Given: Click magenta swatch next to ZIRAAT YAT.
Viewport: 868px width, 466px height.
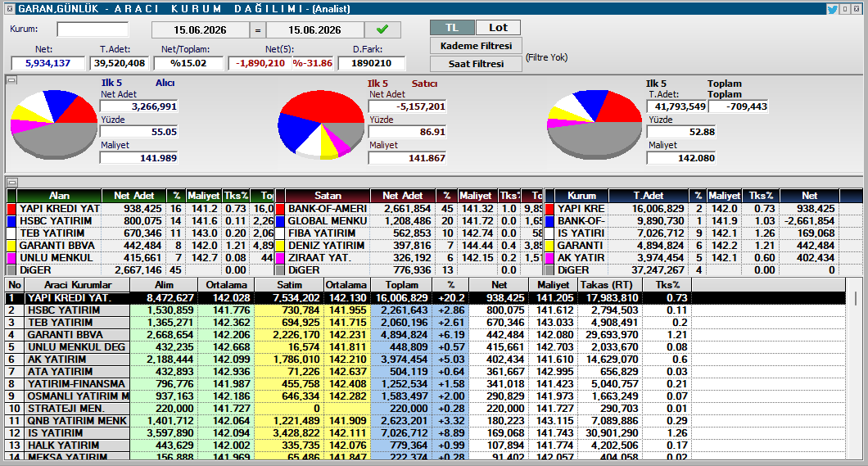Looking at the screenshot, I should coord(280,257).
